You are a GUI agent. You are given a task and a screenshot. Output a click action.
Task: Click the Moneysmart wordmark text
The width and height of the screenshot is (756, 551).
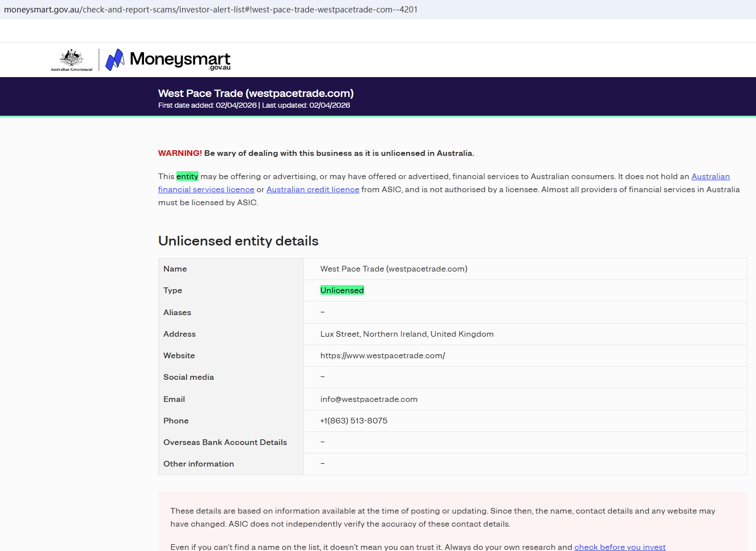(180, 60)
